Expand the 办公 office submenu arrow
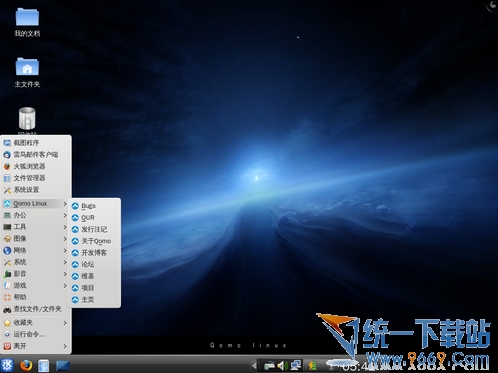Viewport: 498px width, 373px height. coord(65,215)
